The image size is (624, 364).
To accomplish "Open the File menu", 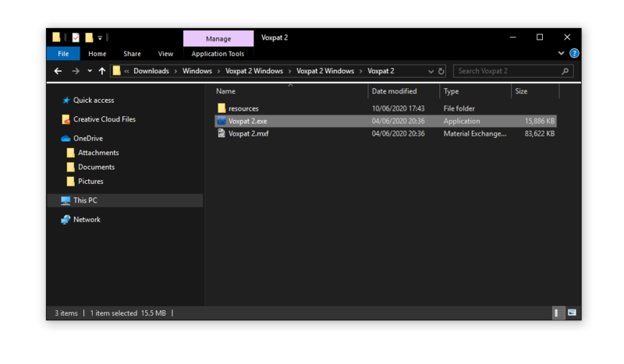I will 63,54.
